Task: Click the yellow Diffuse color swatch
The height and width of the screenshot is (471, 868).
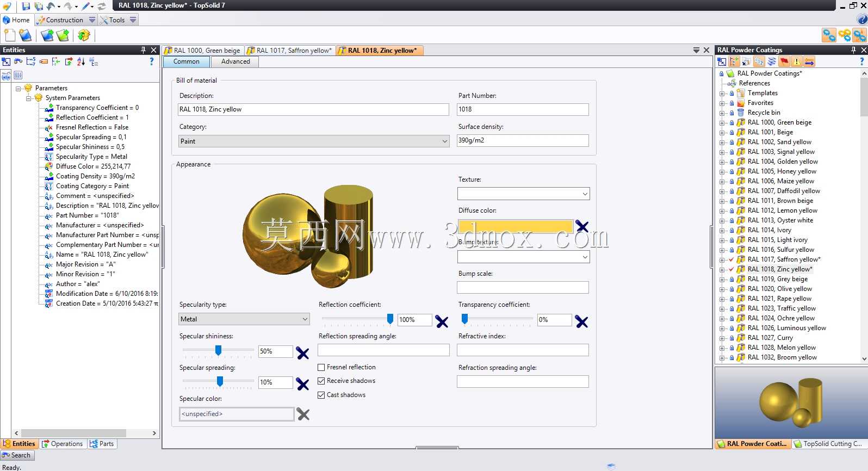Action: coord(516,226)
